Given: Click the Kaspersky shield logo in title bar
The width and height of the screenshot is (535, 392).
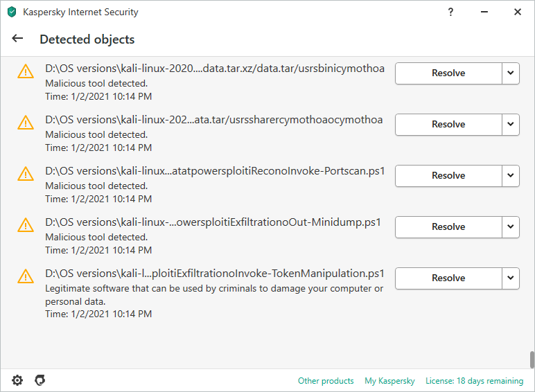Looking at the screenshot, I should point(12,12).
